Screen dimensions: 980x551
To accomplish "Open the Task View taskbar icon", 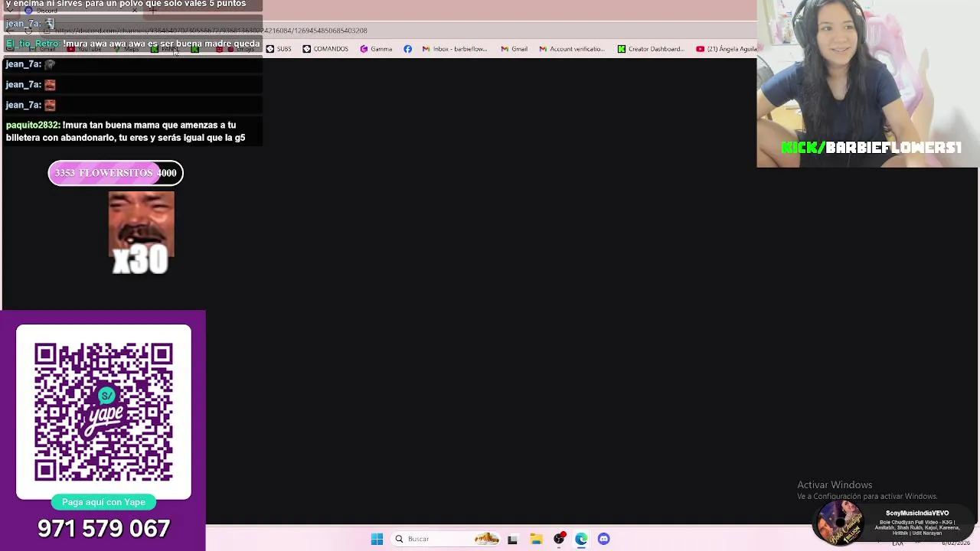I will point(512,539).
